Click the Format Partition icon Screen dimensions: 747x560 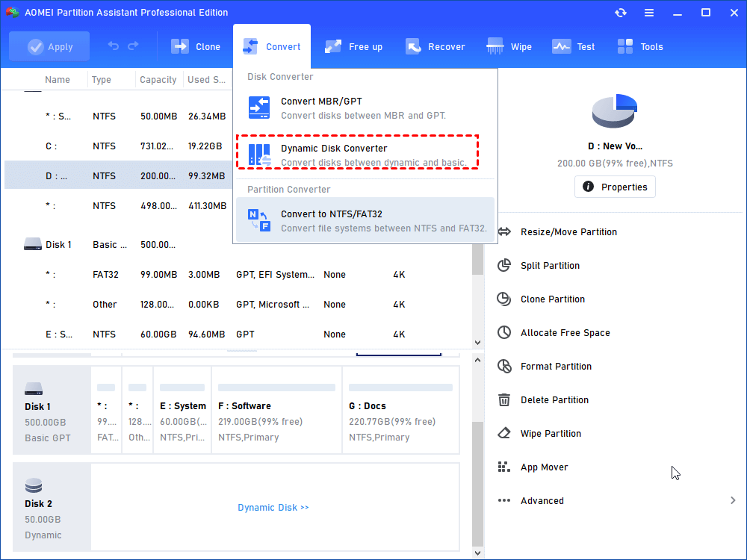click(504, 366)
